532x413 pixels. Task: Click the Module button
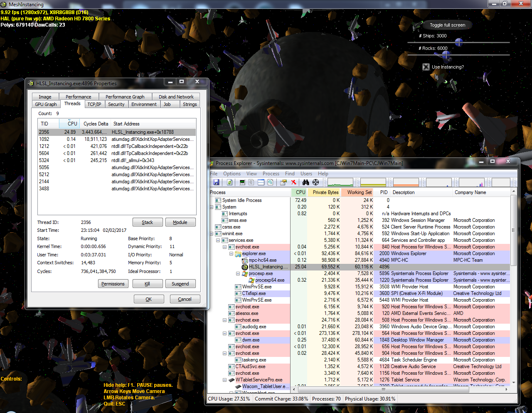pyautogui.click(x=180, y=222)
